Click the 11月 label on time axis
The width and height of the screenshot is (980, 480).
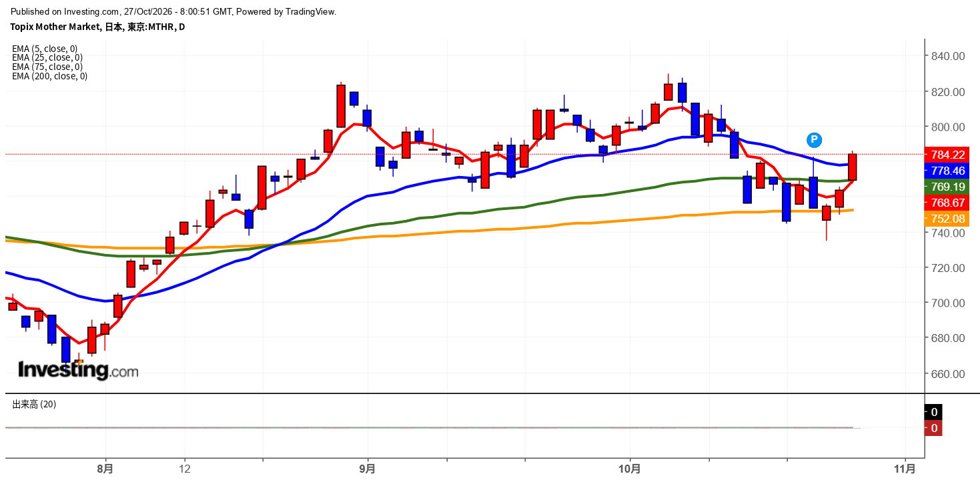(x=905, y=469)
